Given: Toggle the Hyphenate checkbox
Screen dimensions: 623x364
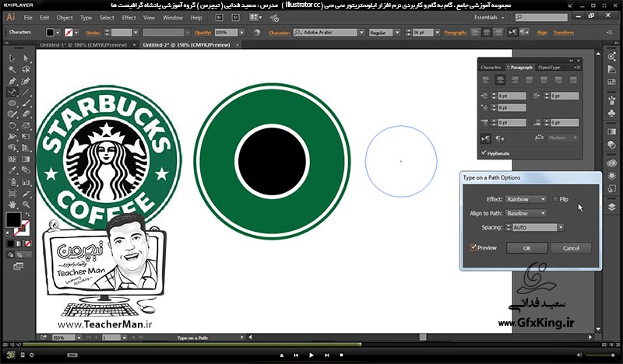Looking at the screenshot, I should point(484,152).
